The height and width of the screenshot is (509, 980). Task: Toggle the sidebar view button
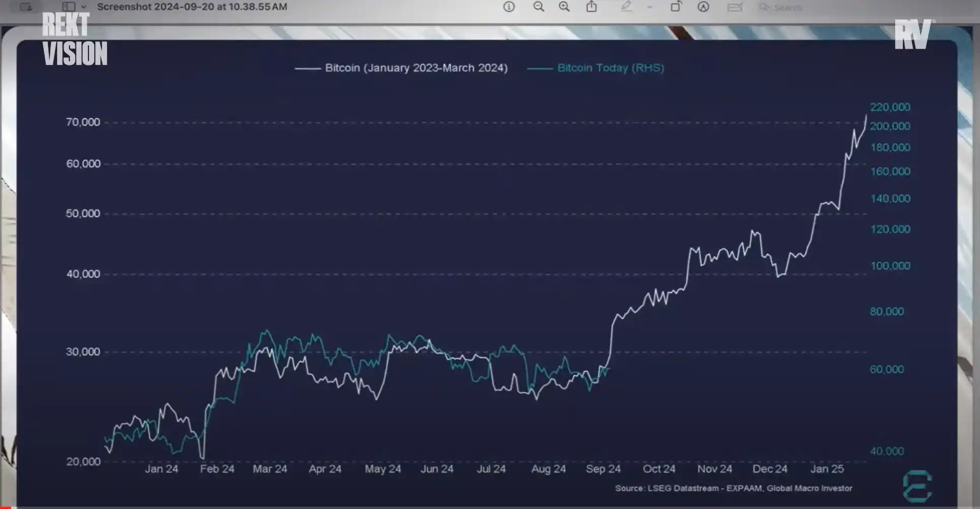[69, 7]
